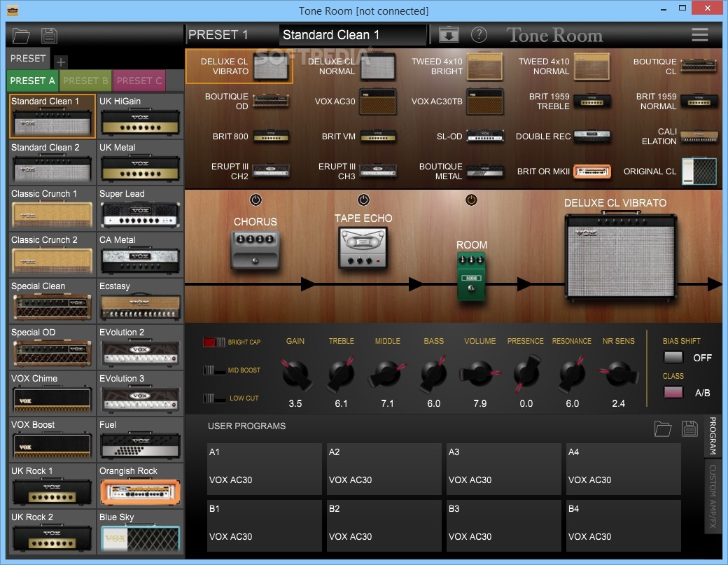Switch to PRESET C tab
728x565 pixels.
point(139,81)
